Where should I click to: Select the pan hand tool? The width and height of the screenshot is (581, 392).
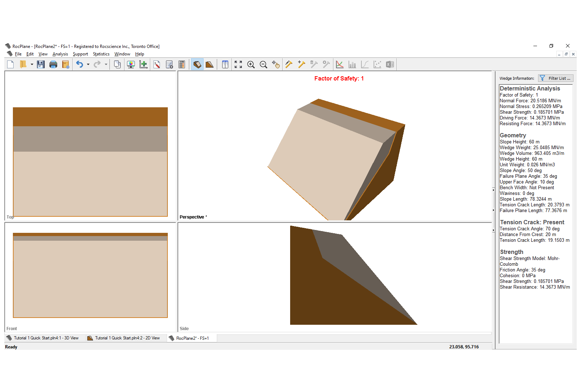coord(275,64)
